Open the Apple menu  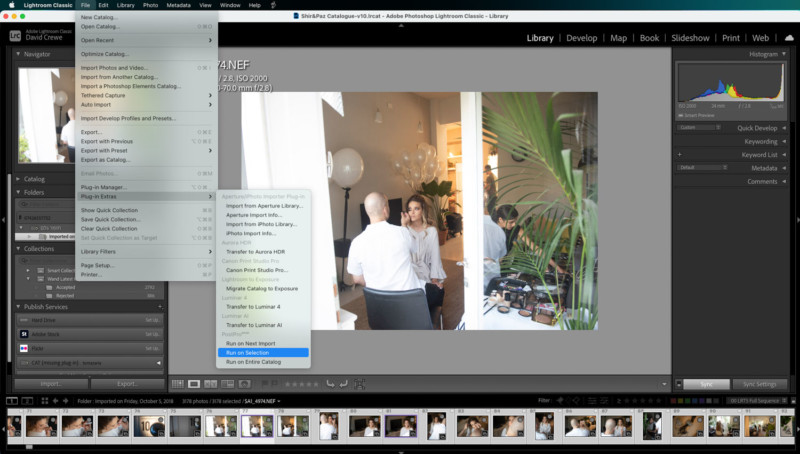(x=11, y=5)
